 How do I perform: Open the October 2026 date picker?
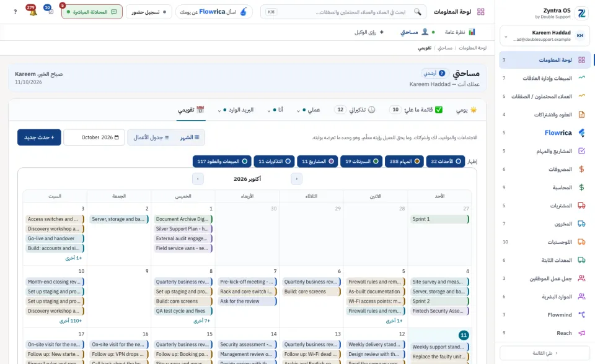[x=94, y=137]
